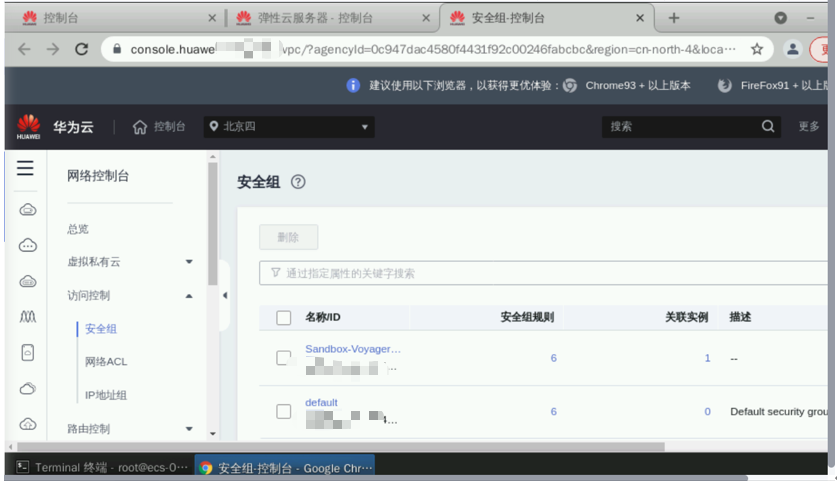
Task: Reload the page with browser refresh icon
Action: click(x=82, y=49)
